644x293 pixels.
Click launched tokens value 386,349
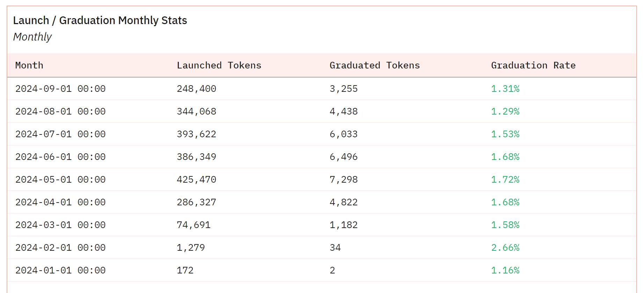[197, 157]
